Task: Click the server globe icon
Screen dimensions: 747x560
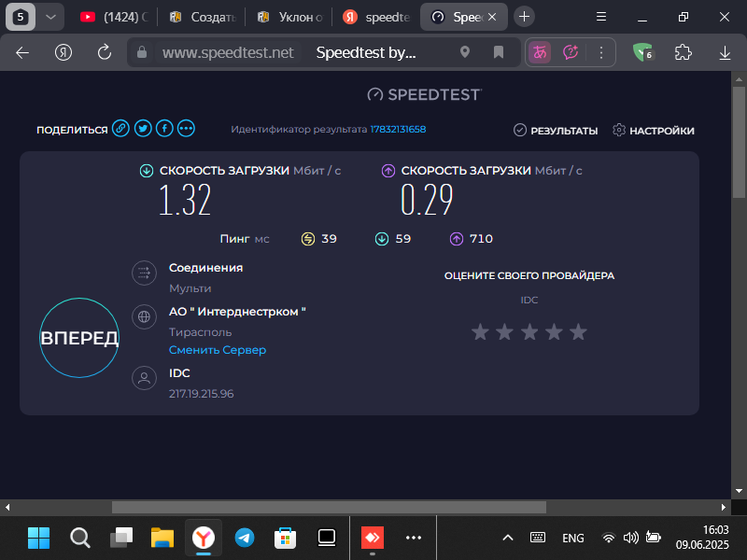Action: point(144,316)
